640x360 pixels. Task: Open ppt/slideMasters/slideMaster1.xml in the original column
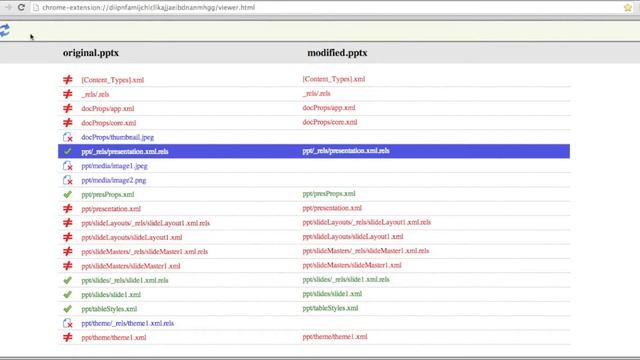(131, 266)
